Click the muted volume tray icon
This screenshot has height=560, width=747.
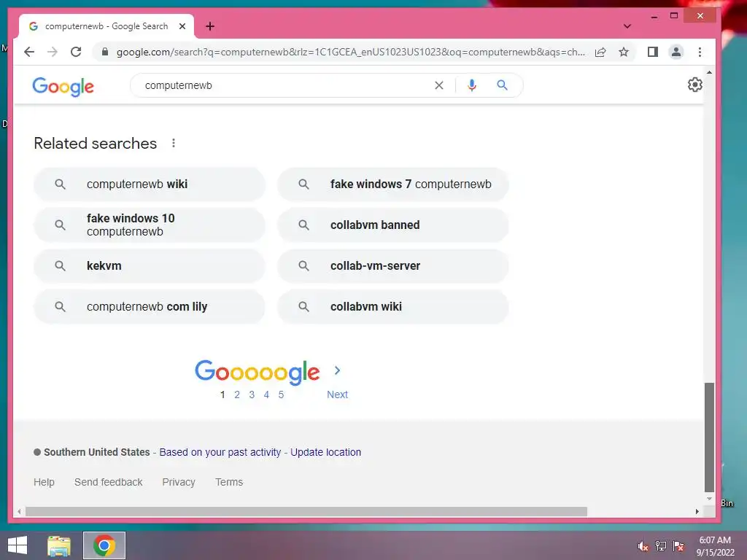643,546
